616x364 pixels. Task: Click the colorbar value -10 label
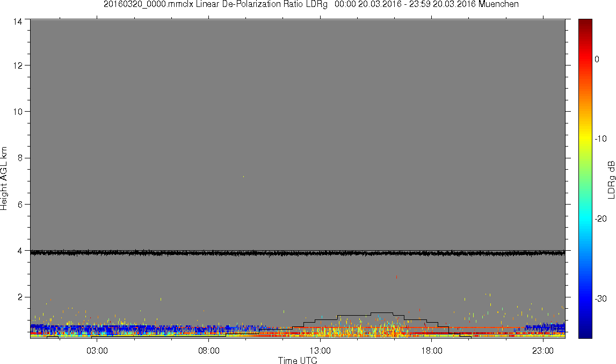click(600, 139)
